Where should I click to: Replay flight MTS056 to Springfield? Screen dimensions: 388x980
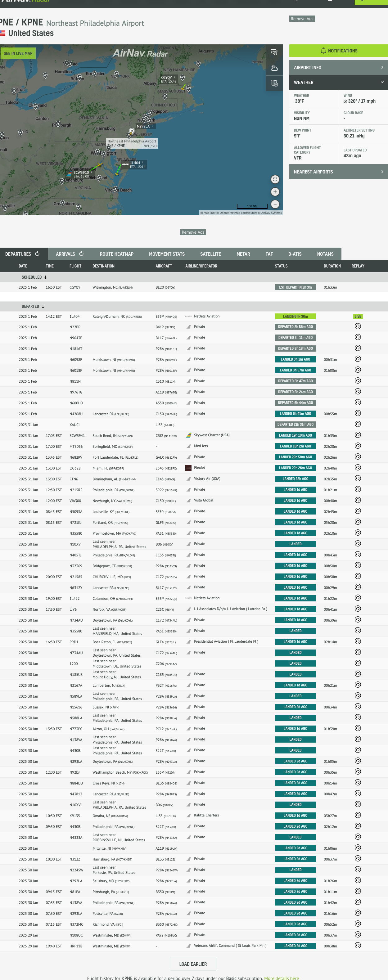pyautogui.click(x=358, y=446)
